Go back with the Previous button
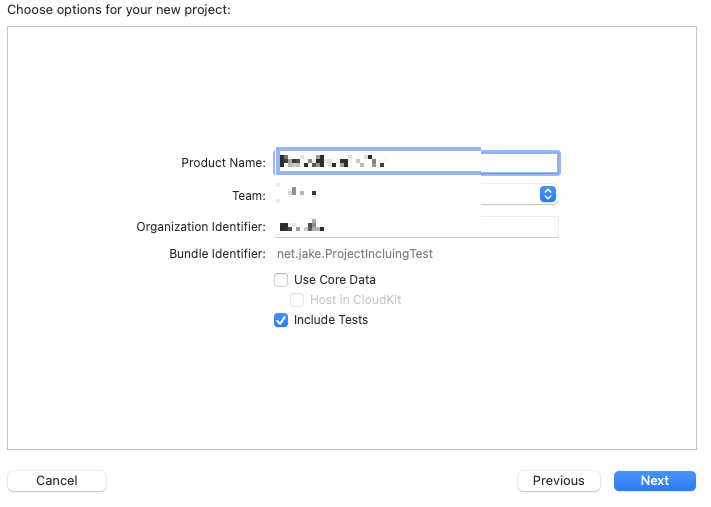Image resolution: width=711 pixels, height=507 pixels. click(x=558, y=481)
